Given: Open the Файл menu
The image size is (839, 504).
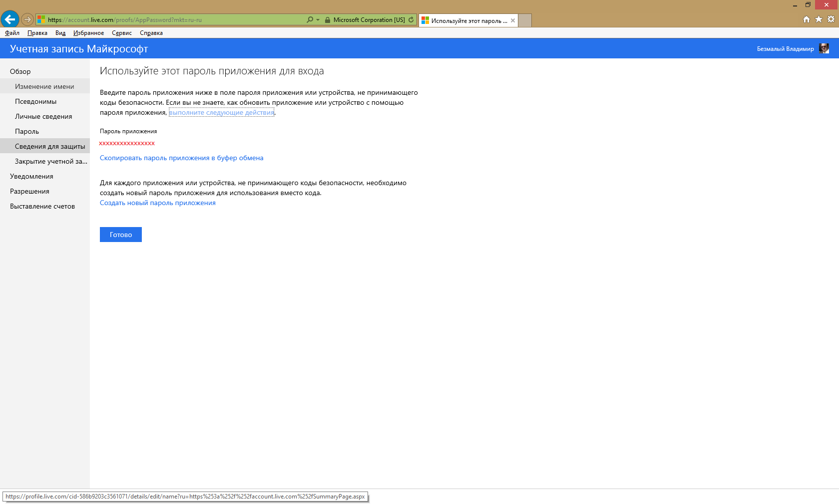Looking at the screenshot, I should pos(12,33).
